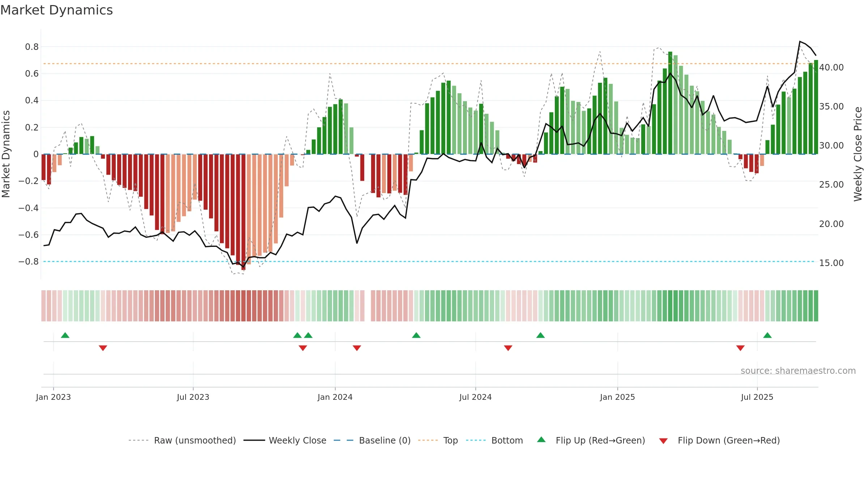Image resolution: width=868 pixels, height=488 pixels.
Task: Click the Jul 2023 x-axis label
Action: coord(193,397)
